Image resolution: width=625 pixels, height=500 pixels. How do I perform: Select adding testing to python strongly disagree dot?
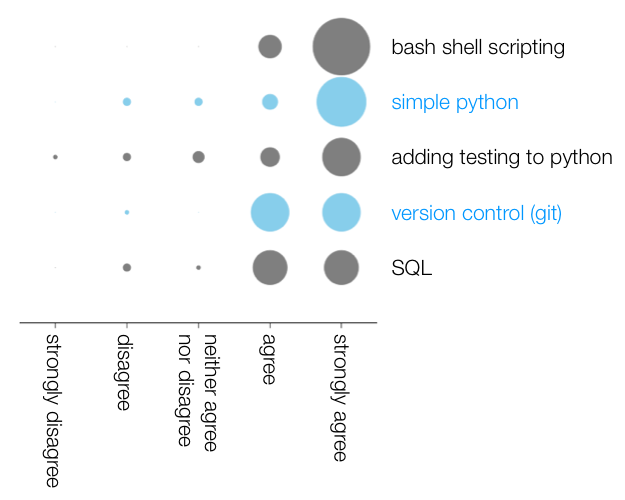coord(55,157)
